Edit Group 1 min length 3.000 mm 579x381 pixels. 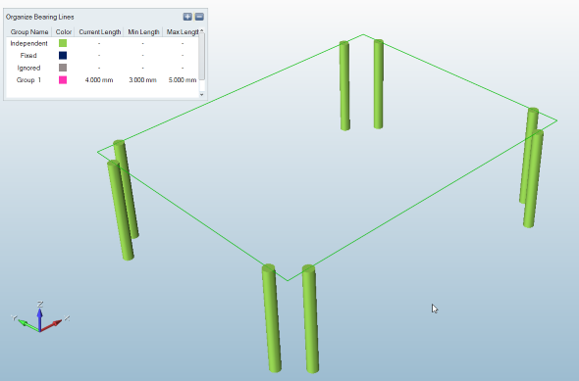(143, 80)
